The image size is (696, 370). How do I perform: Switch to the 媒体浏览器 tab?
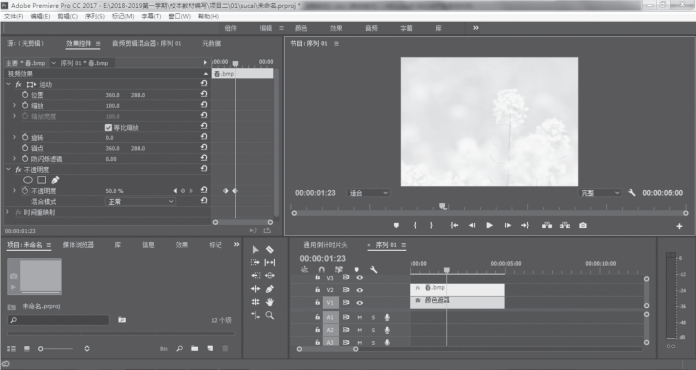point(78,245)
